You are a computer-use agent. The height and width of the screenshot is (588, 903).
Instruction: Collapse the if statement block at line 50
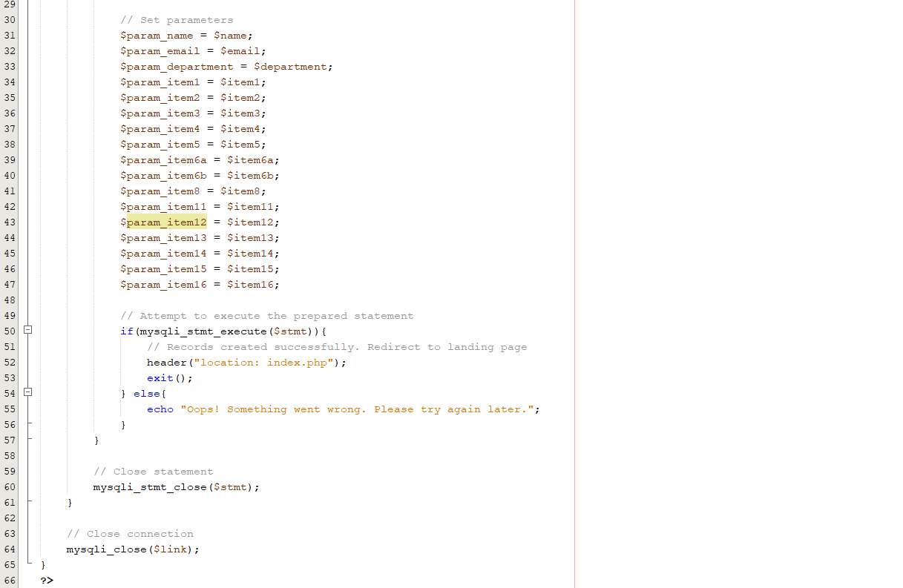click(x=27, y=331)
